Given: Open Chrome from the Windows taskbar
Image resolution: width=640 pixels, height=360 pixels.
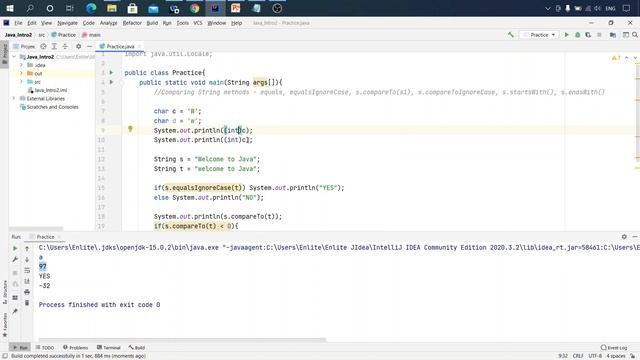Looking at the screenshot, I should tap(195, 8).
